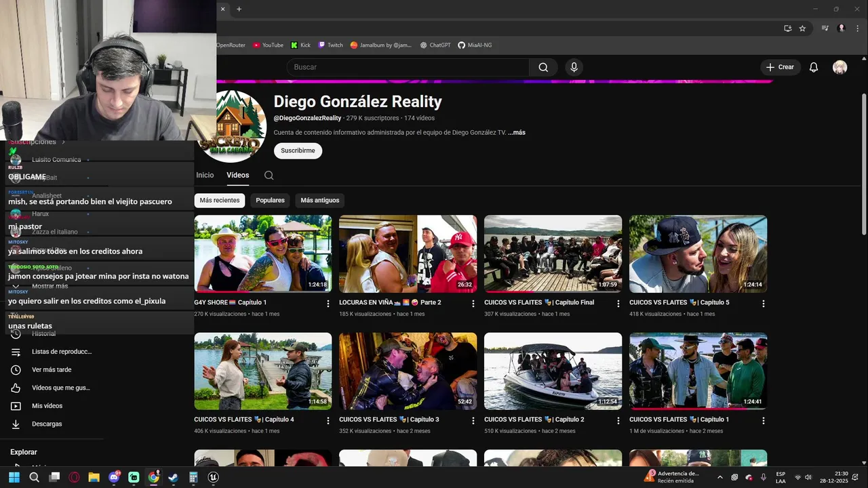Open a new browser tab
868x488 pixels.
[x=239, y=9]
